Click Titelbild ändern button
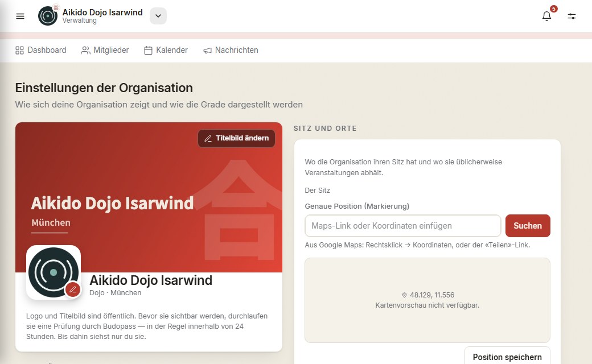Viewport: 592px width, 364px height. click(x=236, y=138)
